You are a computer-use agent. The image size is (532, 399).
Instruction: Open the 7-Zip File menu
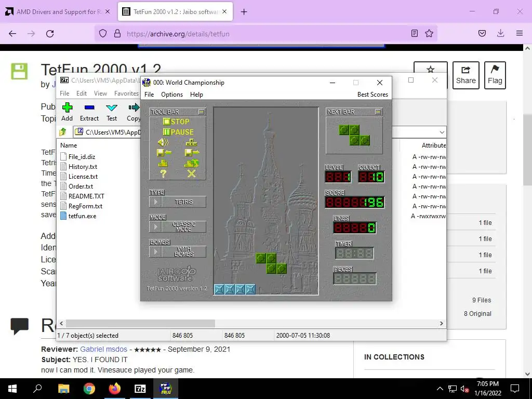pyautogui.click(x=64, y=94)
